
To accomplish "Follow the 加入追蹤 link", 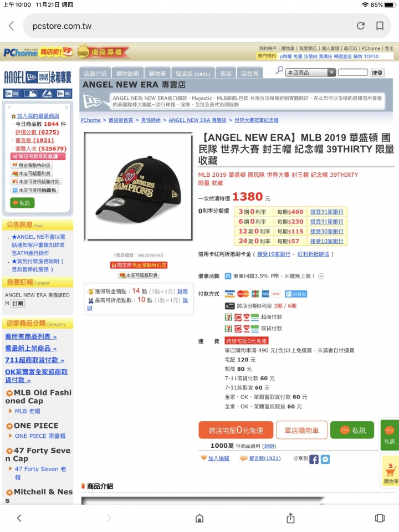I will [219, 458].
